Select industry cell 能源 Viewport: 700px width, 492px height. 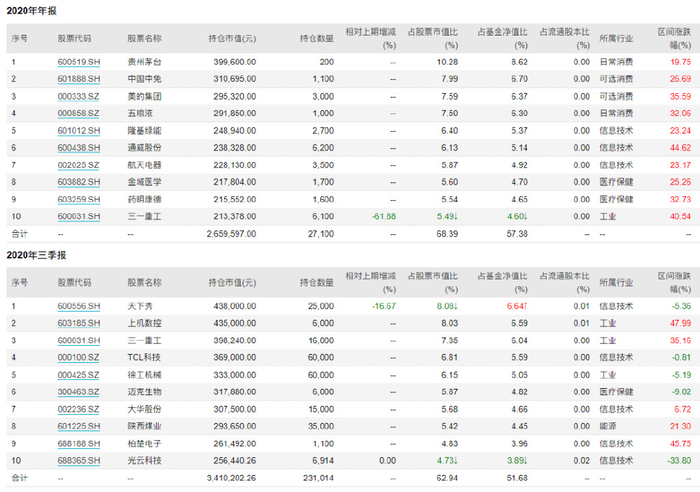(x=608, y=426)
